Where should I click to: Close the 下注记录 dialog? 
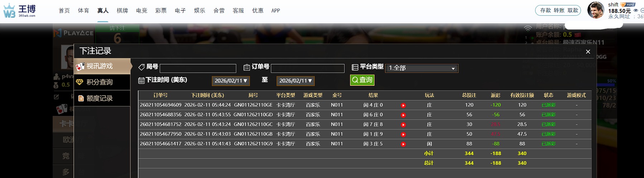[588, 52]
